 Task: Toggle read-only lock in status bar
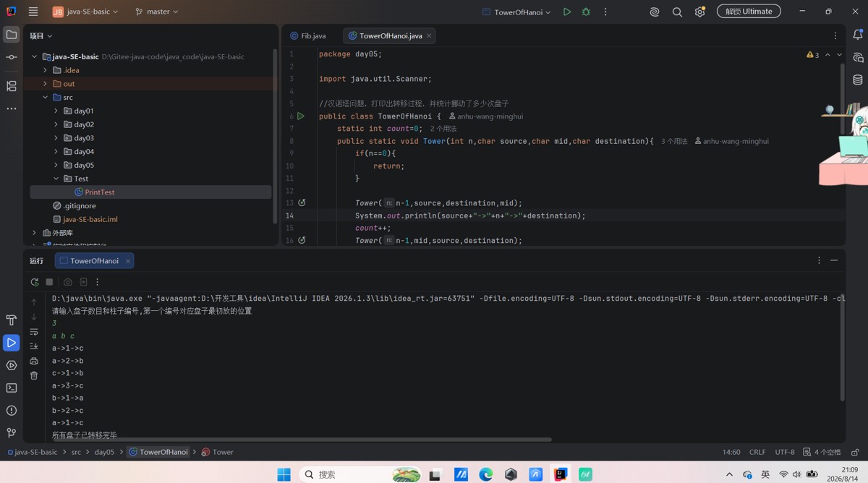coord(855,452)
